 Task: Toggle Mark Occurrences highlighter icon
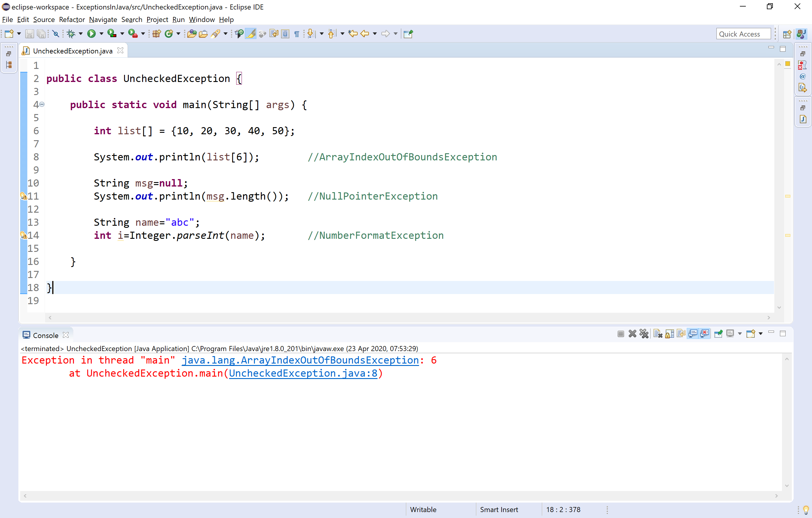pos(251,33)
